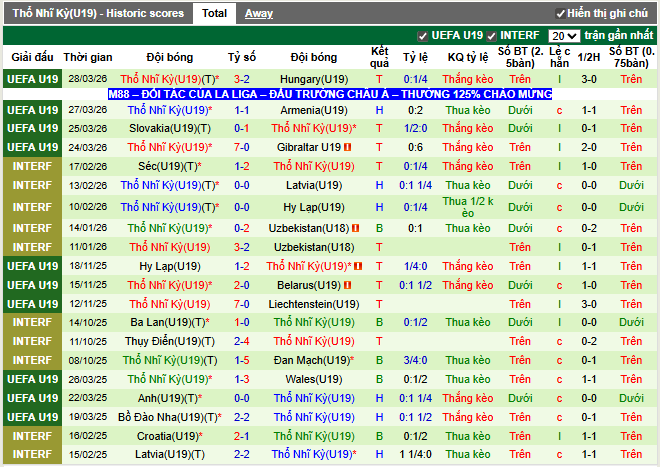Click red card icon in Hy Lạp(U19) 18/11/25 row
This screenshot has width=660, height=467.
pyautogui.click(x=356, y=266)
